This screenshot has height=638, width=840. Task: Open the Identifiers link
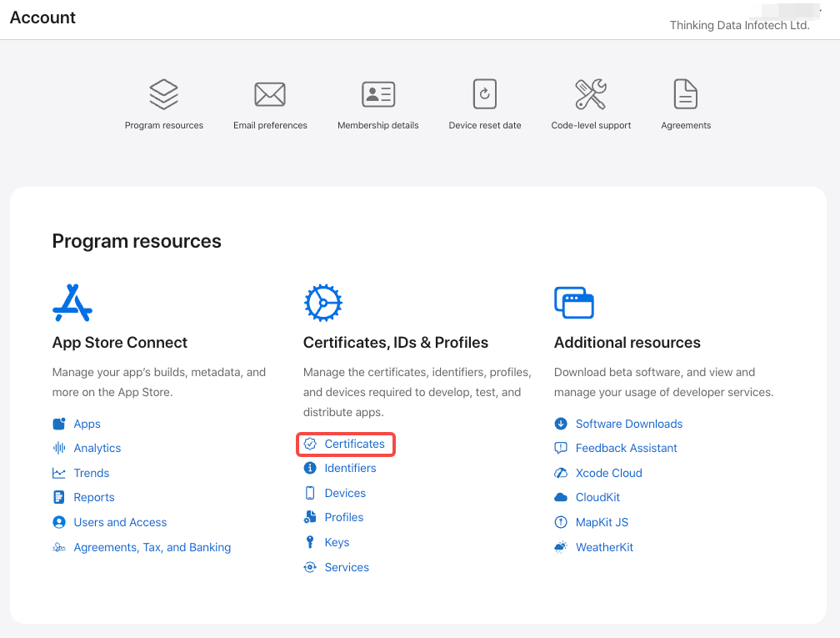(350, 468)
